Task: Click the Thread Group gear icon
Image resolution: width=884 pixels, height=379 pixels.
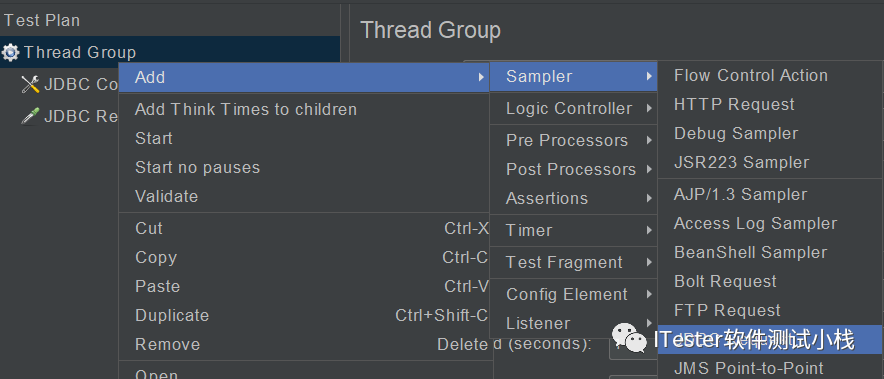Action: [x=10, y=52]
